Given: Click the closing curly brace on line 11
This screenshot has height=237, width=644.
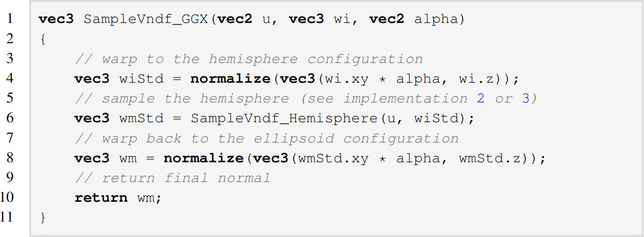Looking at the screenshot, I should tap(42, 218).
